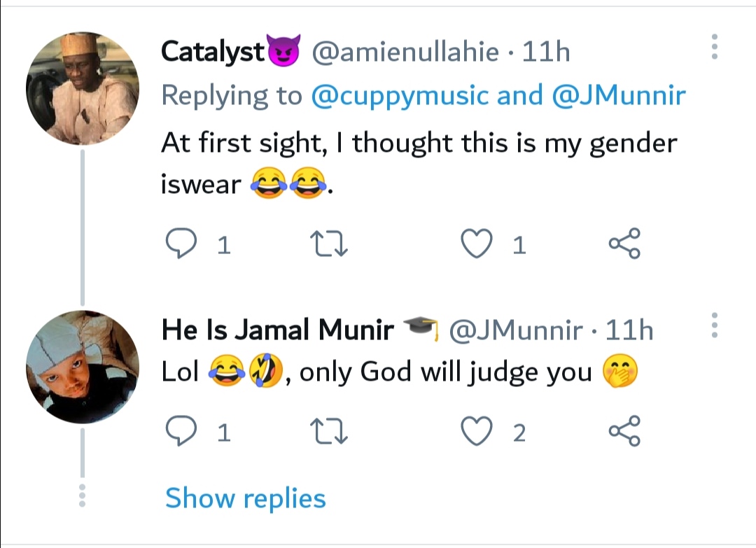Open the @JMunnir mention in reply line
The width and height of the screenshot is (756, 548).
click(619, 96)
